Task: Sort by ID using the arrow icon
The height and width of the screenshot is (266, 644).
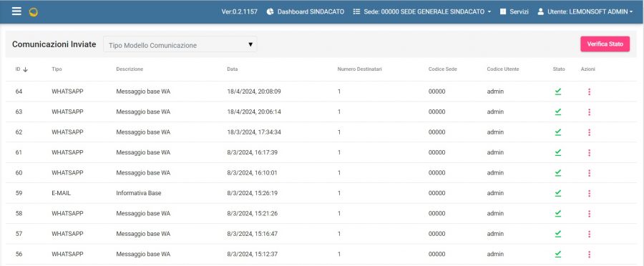Action: (x=26, y=70)
